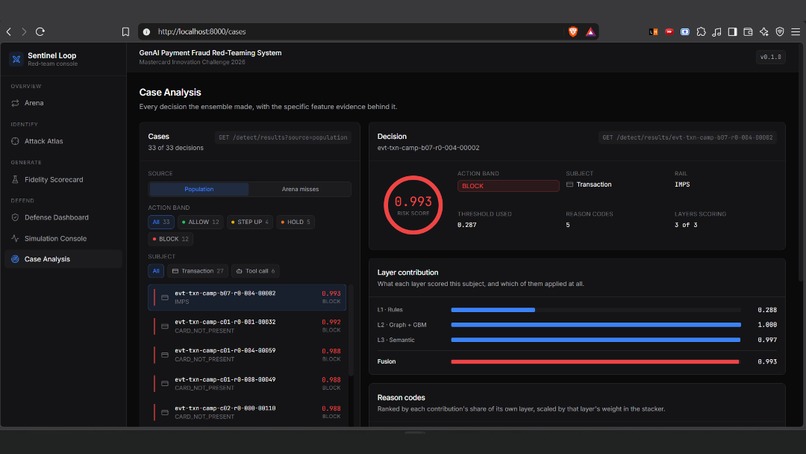
Task: Click the L1 Rules score 0.288
Action: 767,310
